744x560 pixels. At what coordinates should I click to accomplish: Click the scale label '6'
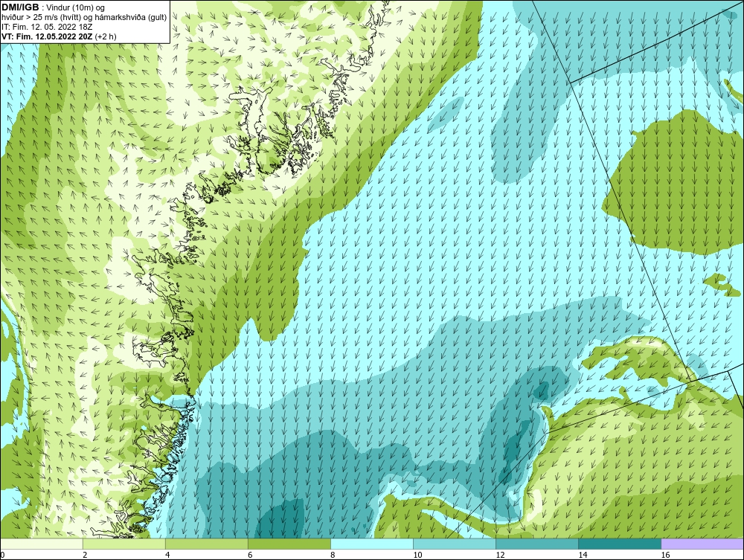[x=250, y=555]
